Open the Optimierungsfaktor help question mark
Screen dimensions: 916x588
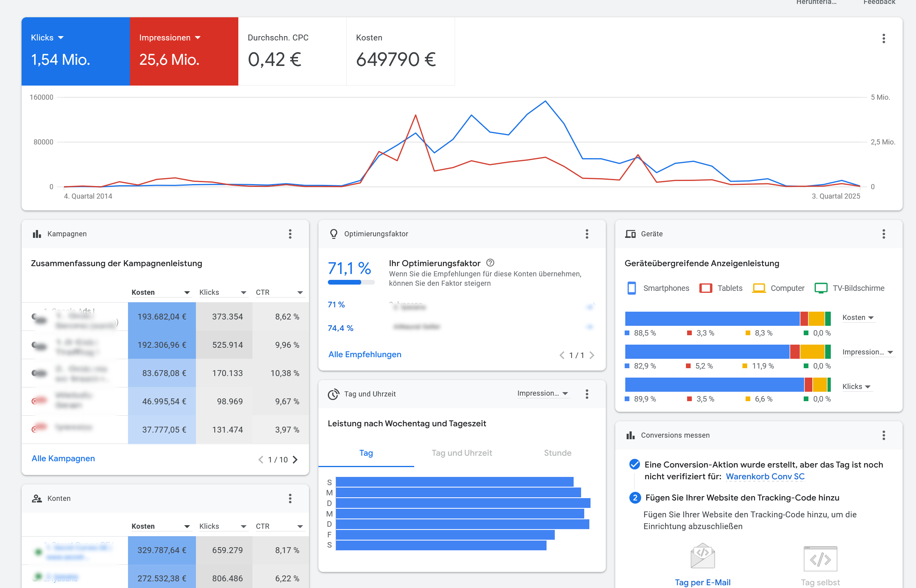point(490,263)
